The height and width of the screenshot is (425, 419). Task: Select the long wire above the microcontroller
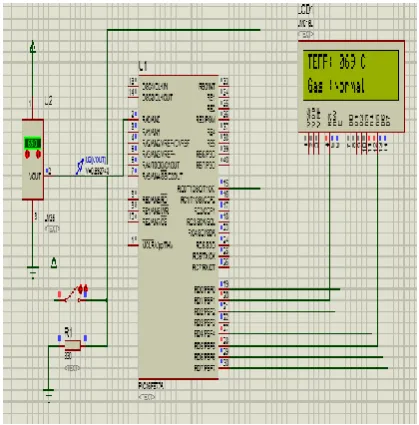(183, 30)
